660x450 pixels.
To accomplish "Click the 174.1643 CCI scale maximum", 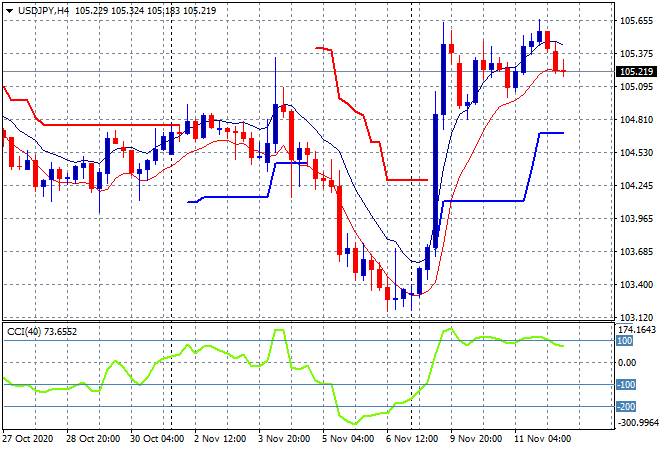I will (x=637, y=330).
